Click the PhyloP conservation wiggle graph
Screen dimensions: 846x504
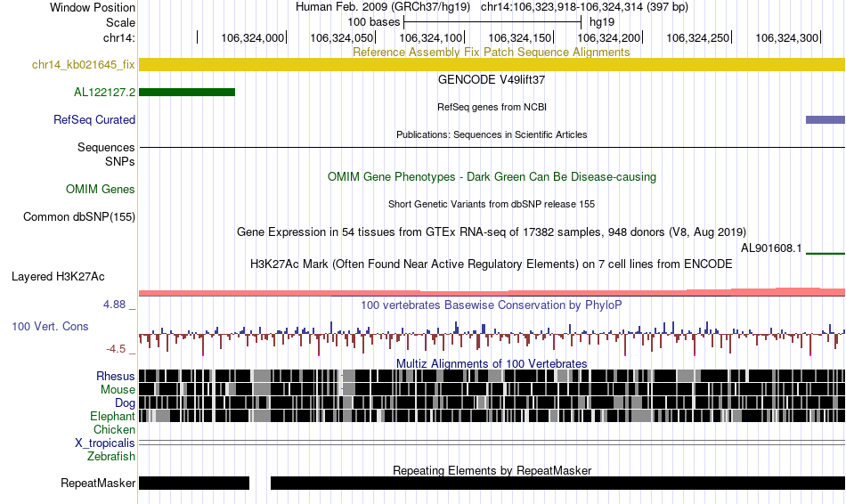[492, 337]
